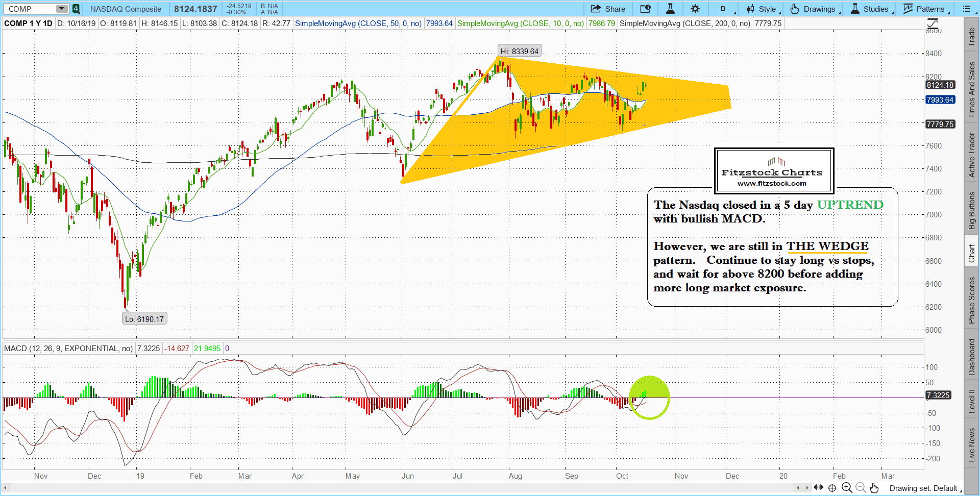Toggle the price axis scale icon

point(933,23)
